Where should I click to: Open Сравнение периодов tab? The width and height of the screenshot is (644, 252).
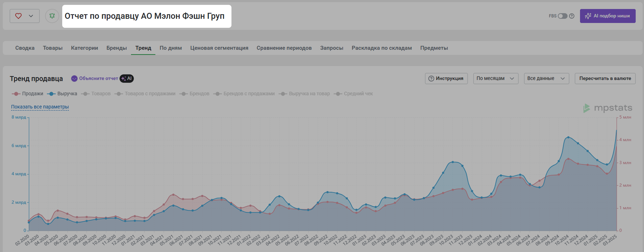pos(284,48)
